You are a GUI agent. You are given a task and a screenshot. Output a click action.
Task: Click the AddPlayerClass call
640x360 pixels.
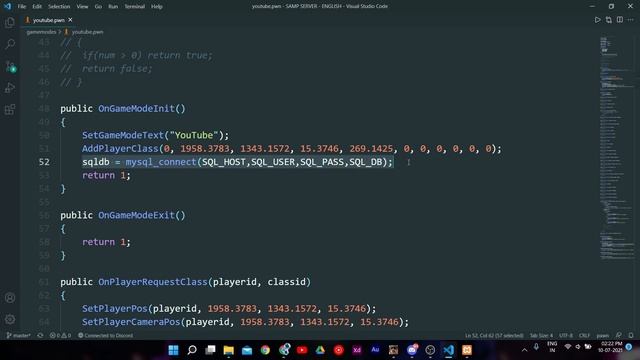click(120, 149)
